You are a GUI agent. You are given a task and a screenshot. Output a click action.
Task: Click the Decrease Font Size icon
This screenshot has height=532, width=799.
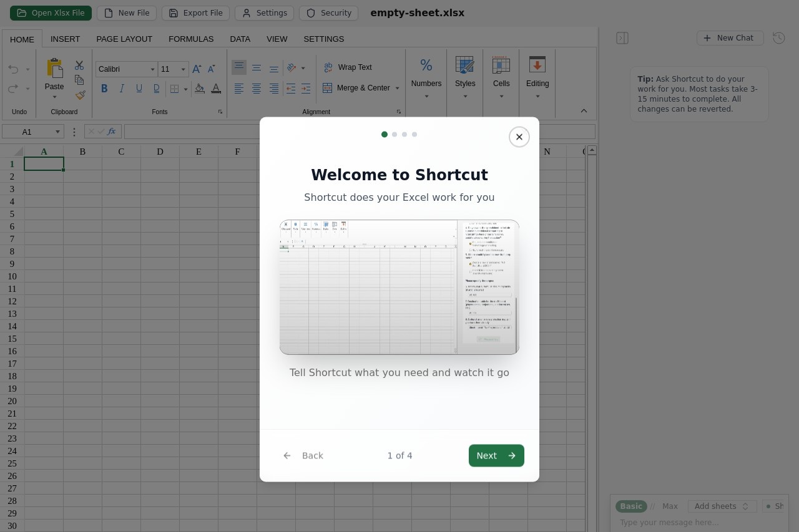tap(212, 69)
